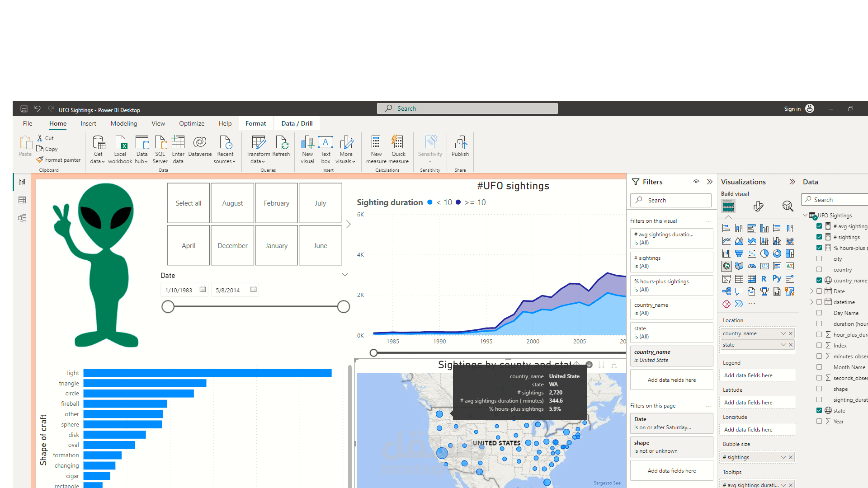868x488 pixels.
Task: Publish the report
Action: click(460, 146)
